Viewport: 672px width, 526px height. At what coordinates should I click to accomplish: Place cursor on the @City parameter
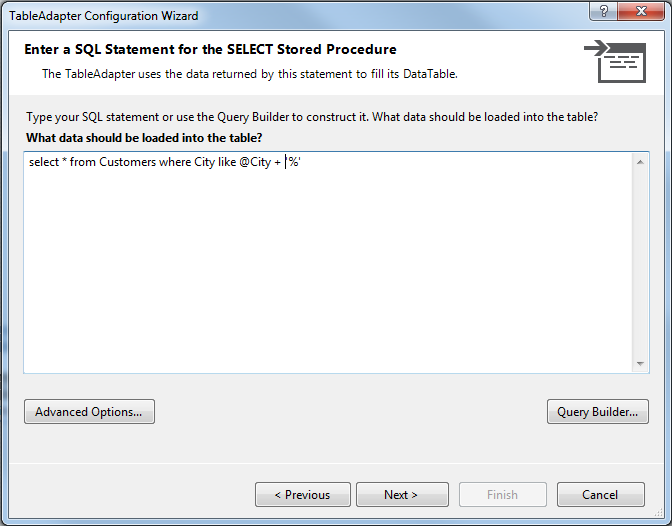[255, 162]
